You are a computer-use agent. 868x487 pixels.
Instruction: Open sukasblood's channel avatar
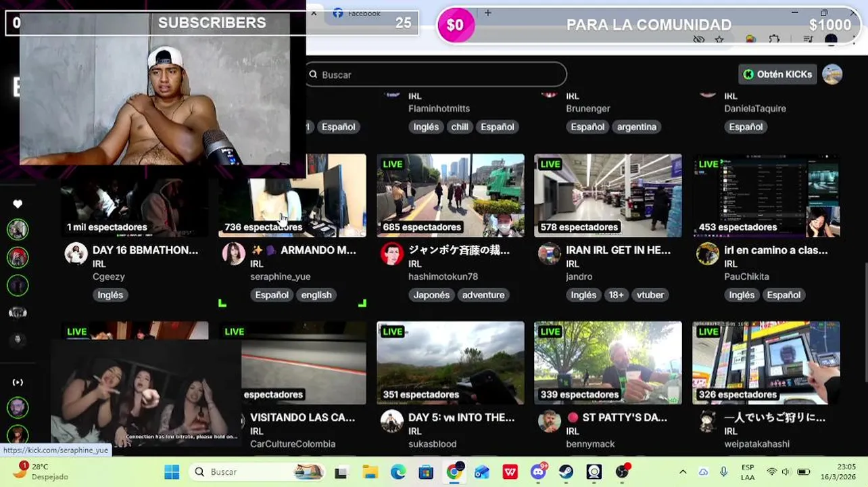(x=391, y=421)
